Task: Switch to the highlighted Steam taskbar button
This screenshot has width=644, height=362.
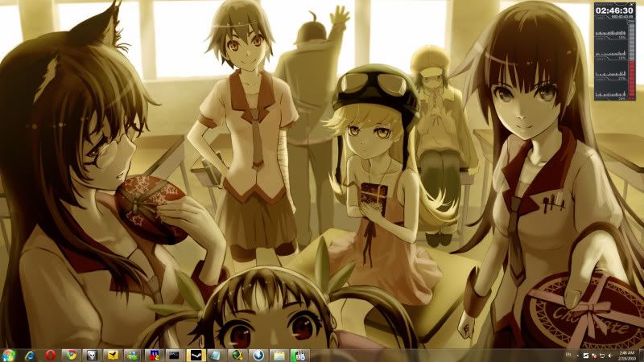Action: [x=196, y=356]
